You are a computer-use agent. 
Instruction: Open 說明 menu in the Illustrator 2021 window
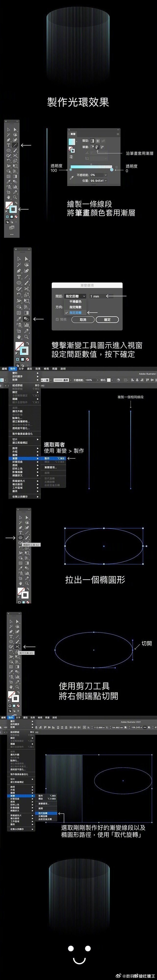point(55,718)
